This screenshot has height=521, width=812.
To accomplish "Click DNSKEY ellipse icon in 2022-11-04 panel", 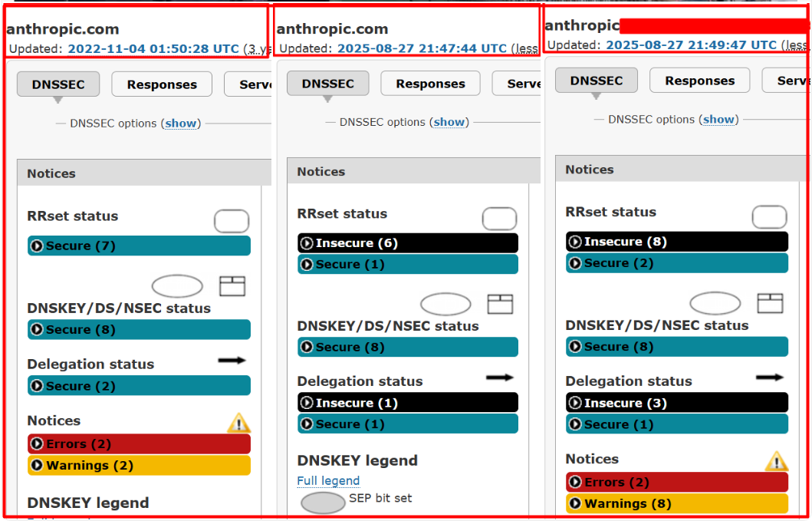I will (177, 286).
